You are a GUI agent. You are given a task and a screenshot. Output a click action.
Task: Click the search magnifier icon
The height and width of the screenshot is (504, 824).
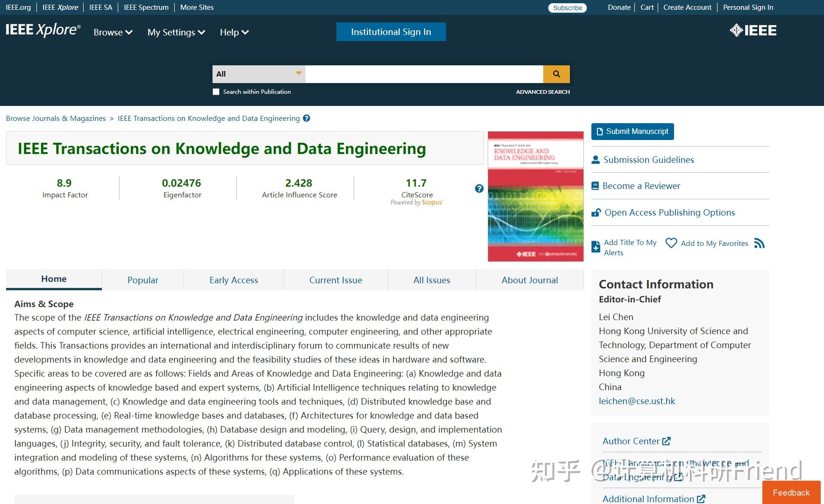point(556,74)
